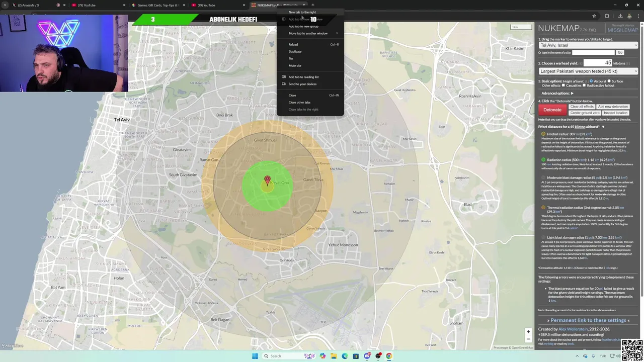Open the Alex Wellerstein link

click(573, 329)
